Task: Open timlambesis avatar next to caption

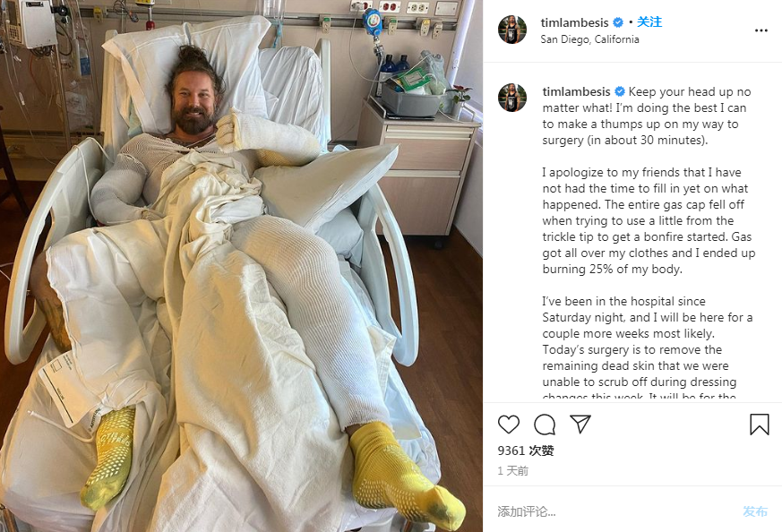Action: tap(512, 98)
